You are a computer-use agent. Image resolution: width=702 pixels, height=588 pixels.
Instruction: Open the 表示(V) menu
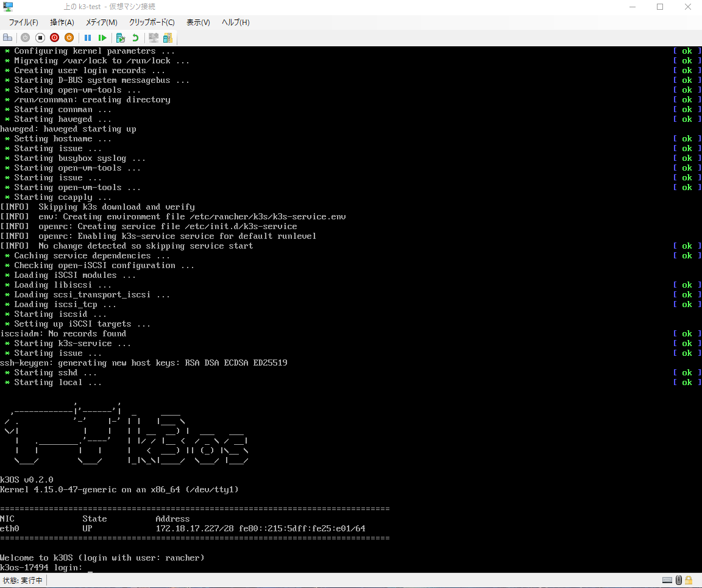[x=198, y=23]
